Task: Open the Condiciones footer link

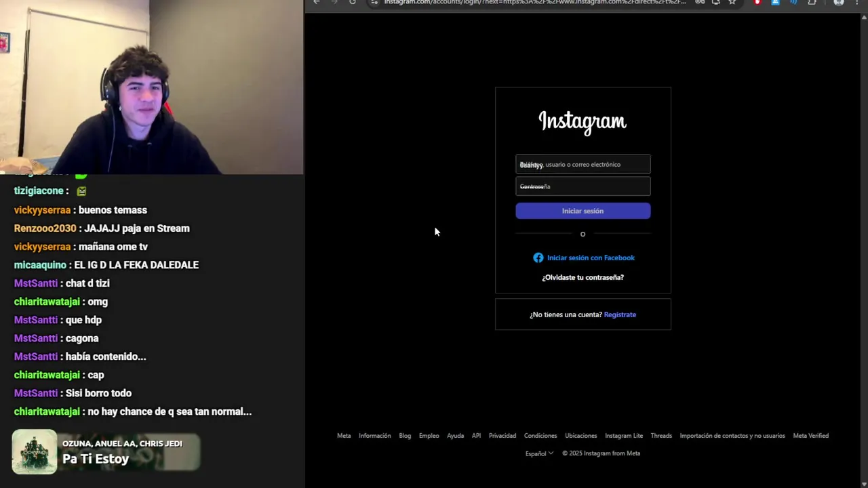Action: [540, 436]
